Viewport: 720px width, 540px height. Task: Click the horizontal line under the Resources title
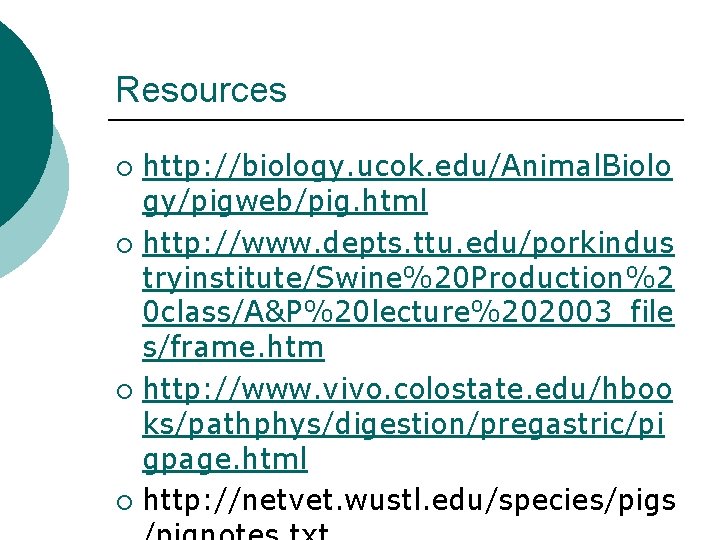click(396, 120)
